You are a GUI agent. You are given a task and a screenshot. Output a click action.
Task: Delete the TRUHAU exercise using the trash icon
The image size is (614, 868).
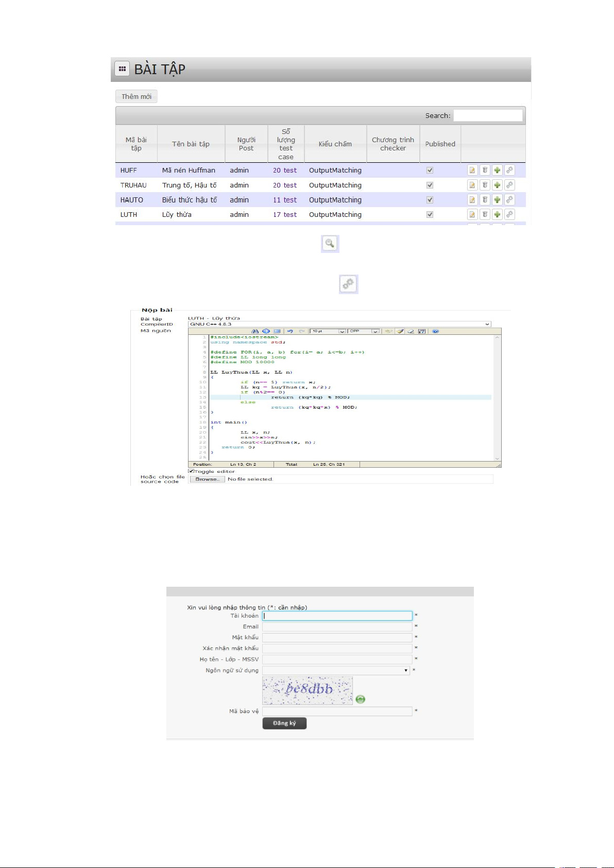(485, 185)
